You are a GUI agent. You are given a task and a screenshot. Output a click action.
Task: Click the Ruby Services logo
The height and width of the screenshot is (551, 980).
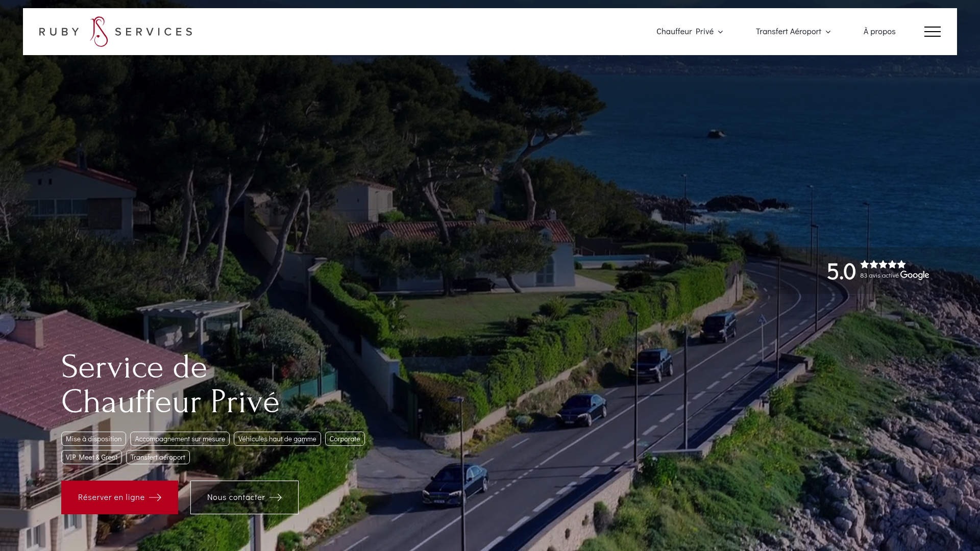(x=116, y=32)
